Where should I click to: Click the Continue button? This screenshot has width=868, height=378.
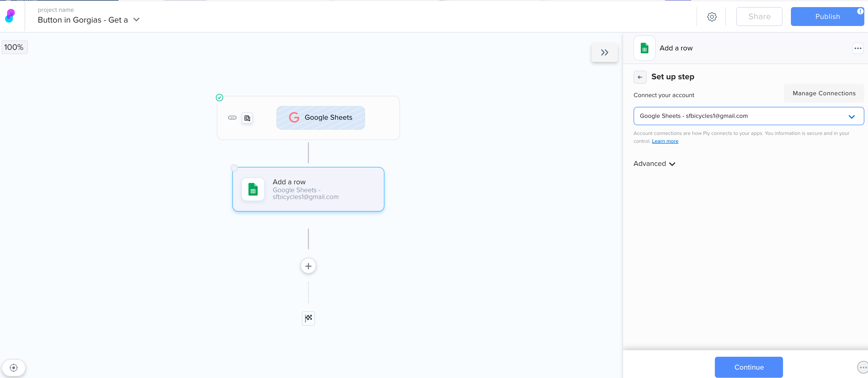749,367
